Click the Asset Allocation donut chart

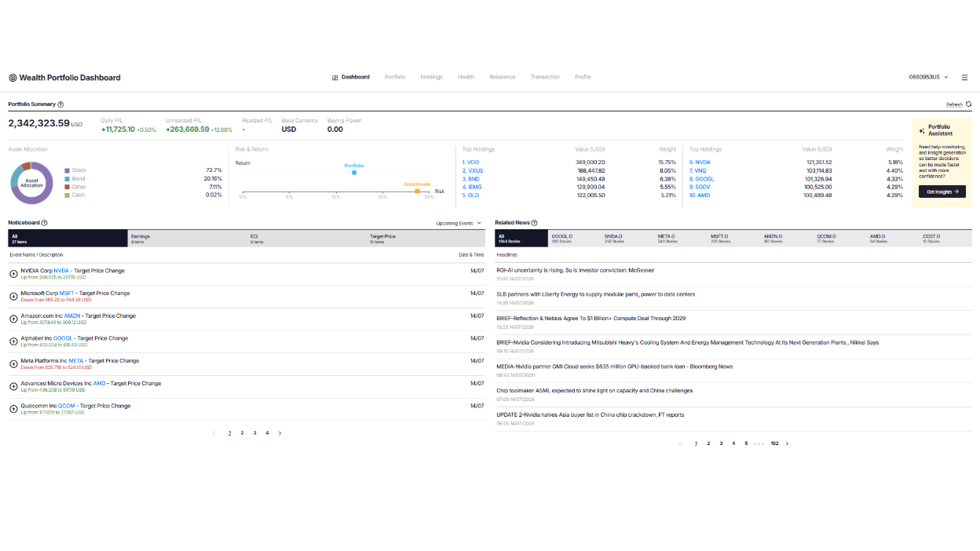[31, 182]
